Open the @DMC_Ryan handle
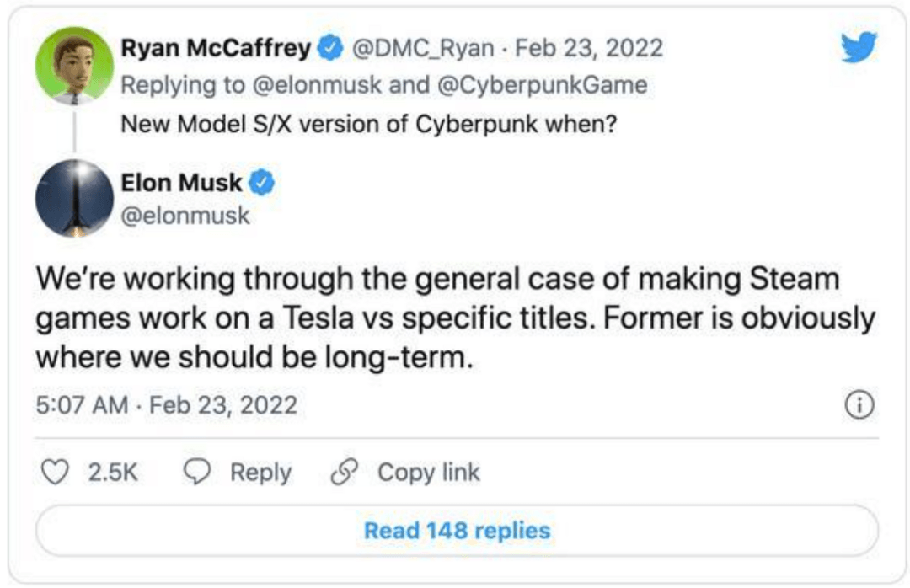 (x=423, y=48)
